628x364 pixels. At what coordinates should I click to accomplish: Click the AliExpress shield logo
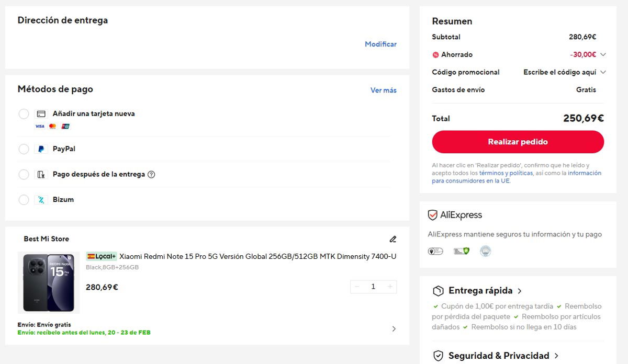pyautogui.click(x=432, y=214)
